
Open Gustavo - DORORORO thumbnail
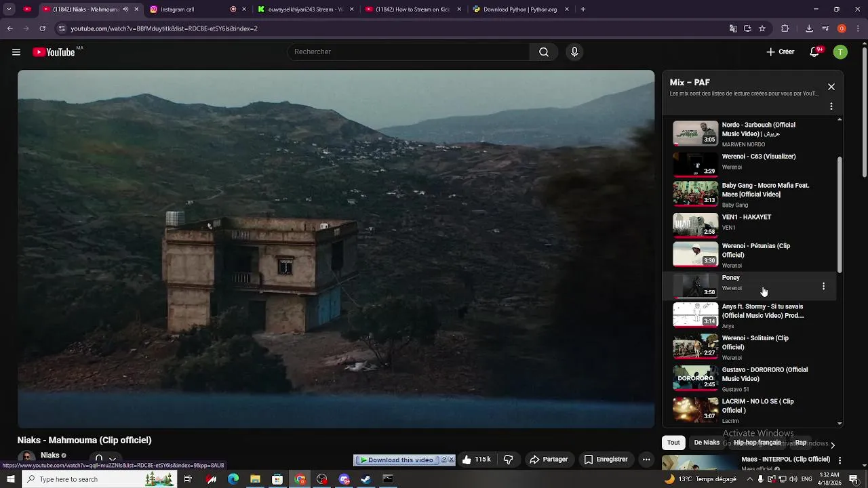pyautogui.click(x=695, y=378)
